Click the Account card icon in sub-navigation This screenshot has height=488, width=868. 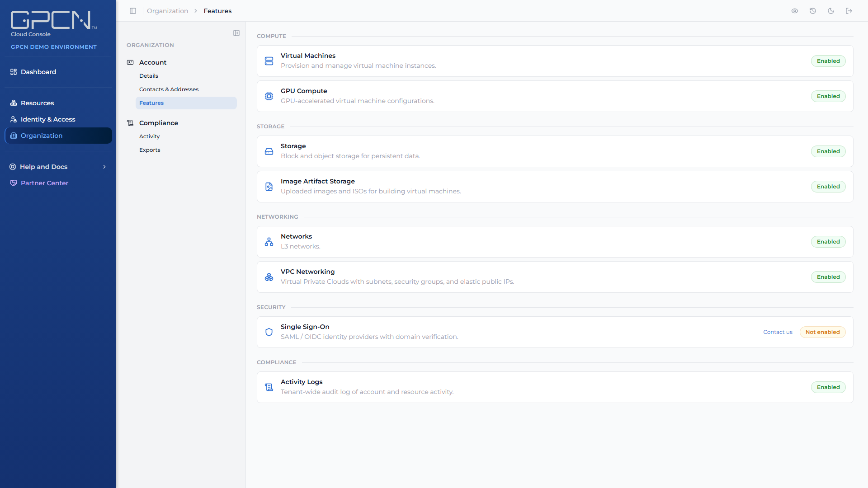[130, 62]
